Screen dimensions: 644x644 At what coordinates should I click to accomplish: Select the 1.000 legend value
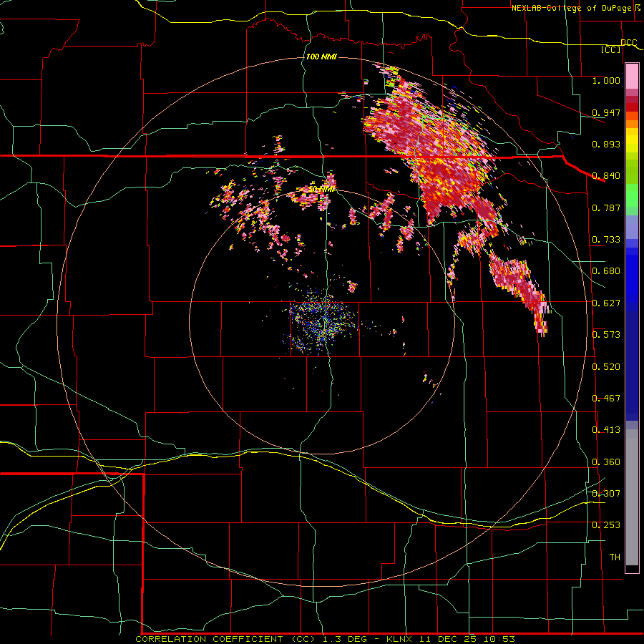(606, 80)
